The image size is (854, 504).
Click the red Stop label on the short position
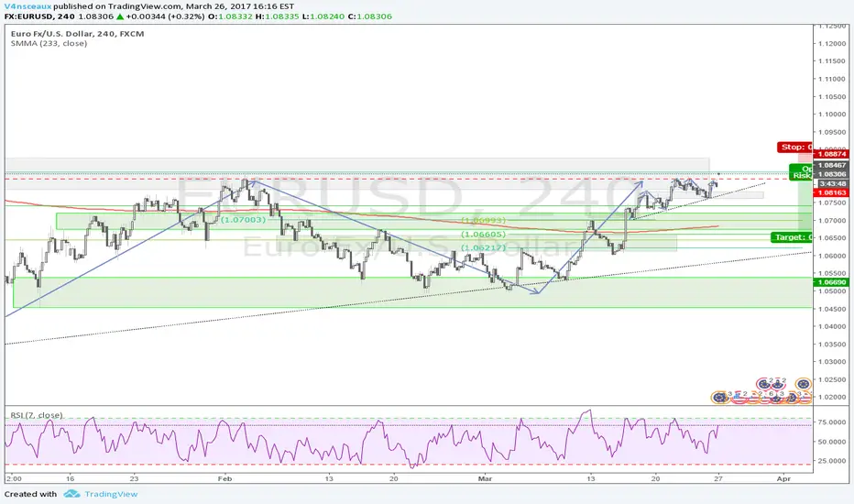pyautogui.click(x=794, y=148)
